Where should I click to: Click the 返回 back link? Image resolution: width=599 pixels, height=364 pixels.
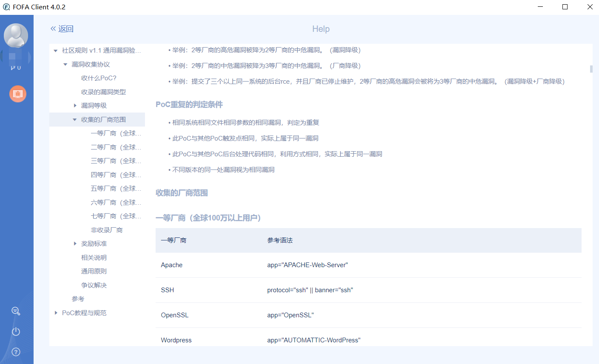65,28
